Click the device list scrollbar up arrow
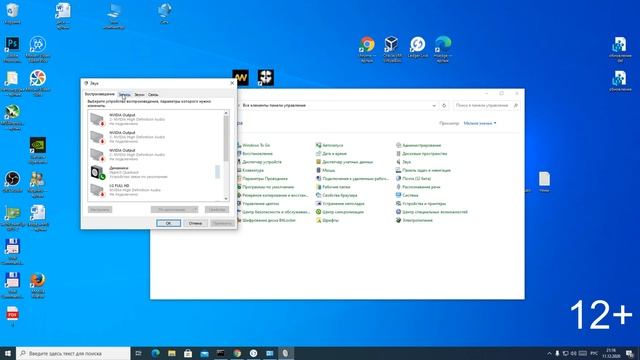640x360 pixels. [226, 113]
